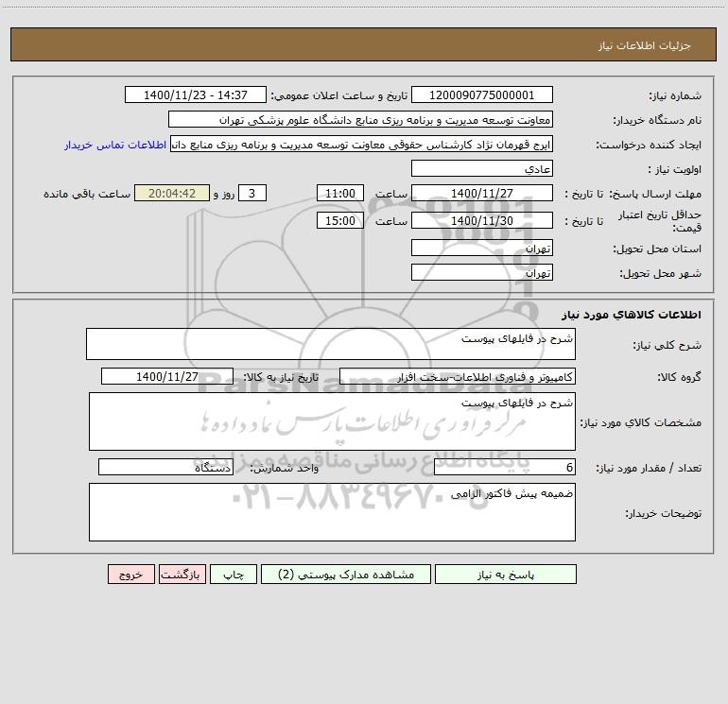Viewport: 728px width, 704px height.
Task: Click the بازگشت back button
Action: [182, 574]
